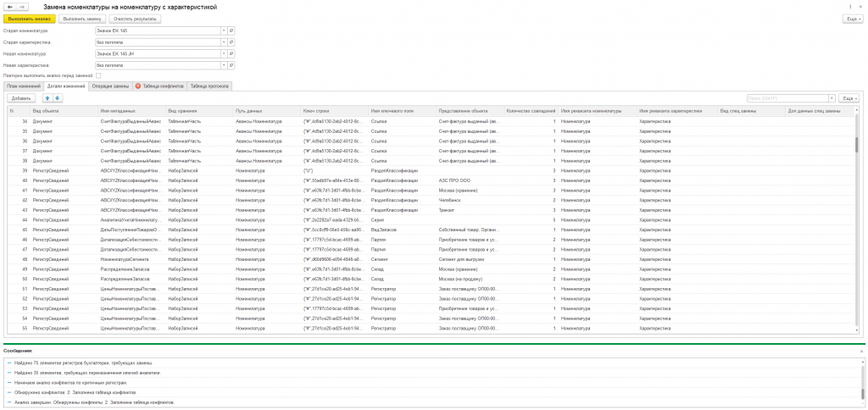The width and height of the screenshot is (868, 410).
Task: Close the Сообщения panel with the x icon
Action: click(x=861, y=352)
